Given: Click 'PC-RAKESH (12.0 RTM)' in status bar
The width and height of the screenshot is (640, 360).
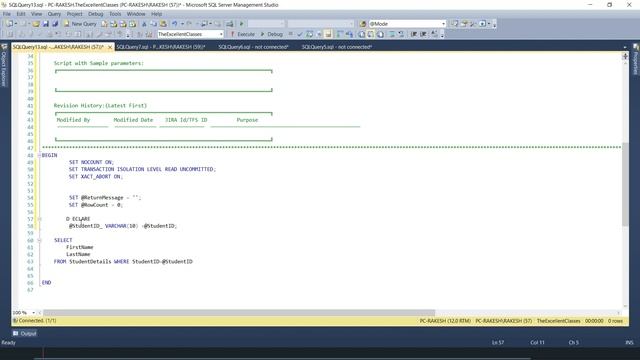Looking at the screenshot, I should click(445, 321).
